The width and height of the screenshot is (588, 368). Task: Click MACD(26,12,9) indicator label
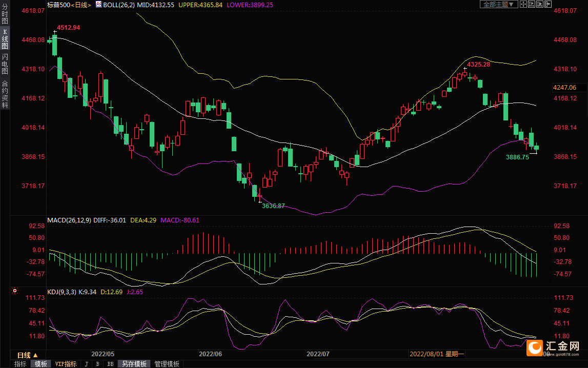(69, 220)
